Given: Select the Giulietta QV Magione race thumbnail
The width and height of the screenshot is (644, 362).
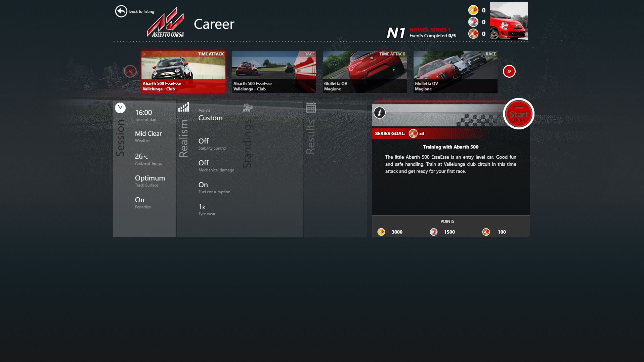Looking at the screenshot, I should (x=455, y=71).
